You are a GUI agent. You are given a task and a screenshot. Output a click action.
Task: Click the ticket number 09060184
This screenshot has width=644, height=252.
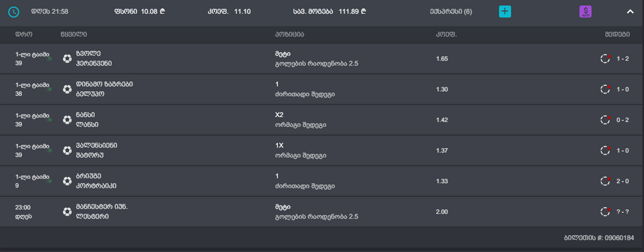click(x=599, y=238)
